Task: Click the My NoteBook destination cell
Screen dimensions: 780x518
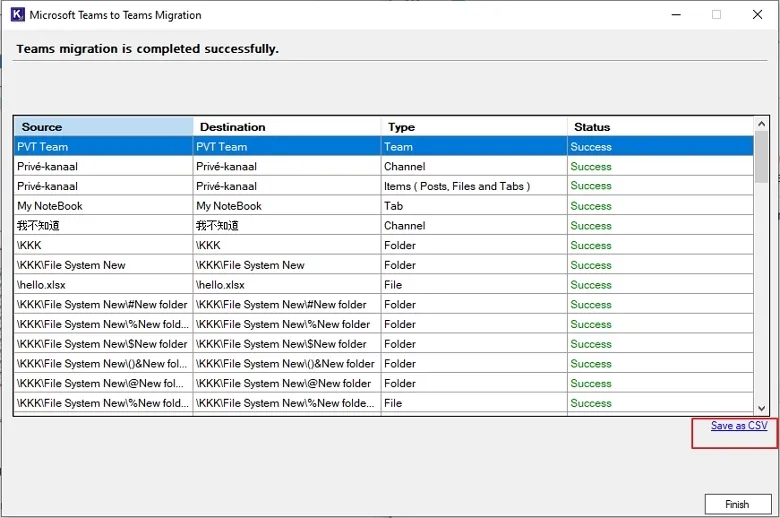Action: pyautogui.click(x=287, y=206)
